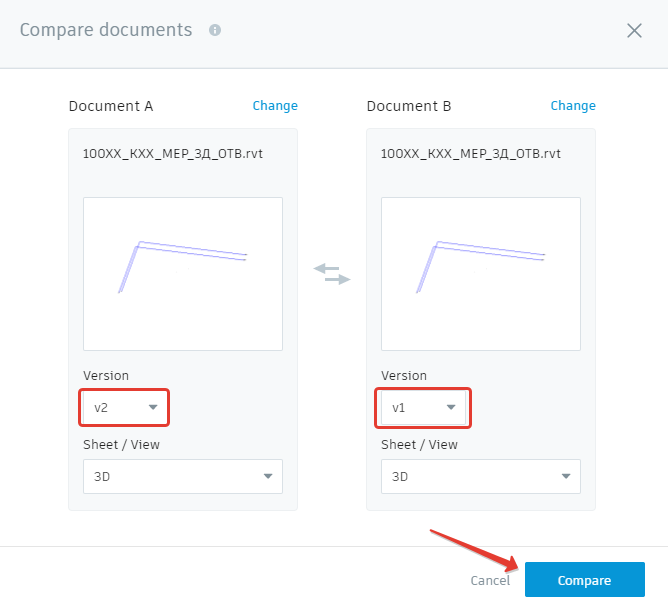Swap Document A and Document B

coord(332,274)
